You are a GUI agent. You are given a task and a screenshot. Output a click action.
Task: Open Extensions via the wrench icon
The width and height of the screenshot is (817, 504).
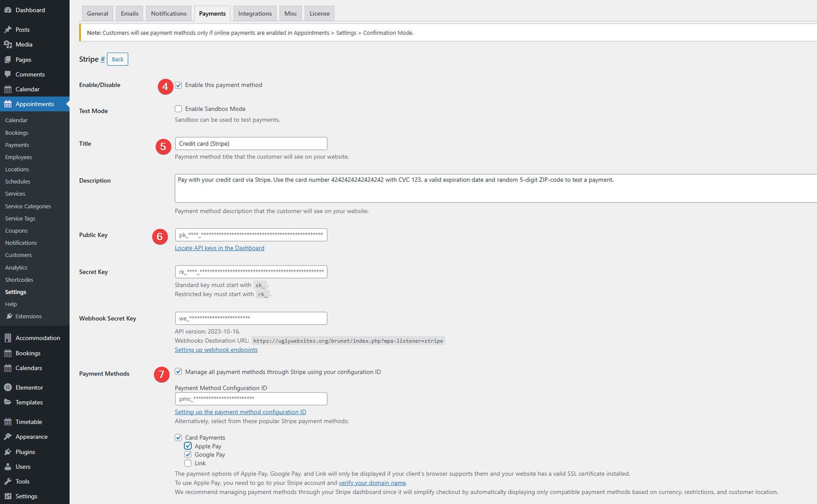pos(9,316)
